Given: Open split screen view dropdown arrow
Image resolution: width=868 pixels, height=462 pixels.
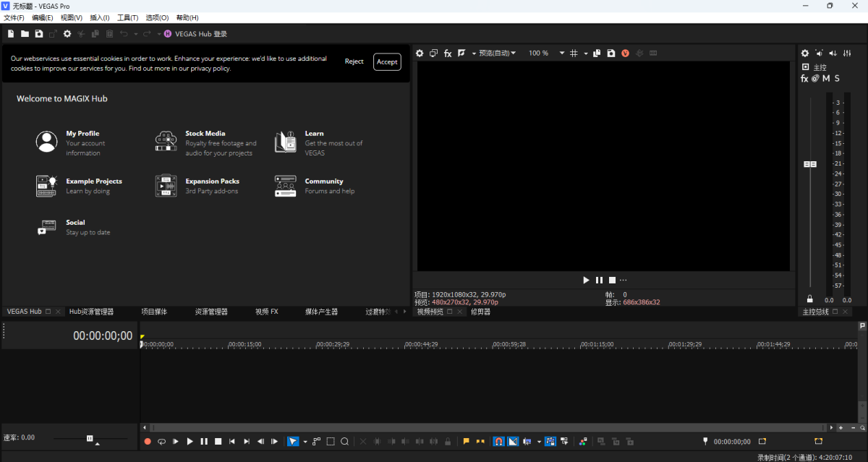Looking at the screenshot, I should pyautogui.click(x=474, y=54).
